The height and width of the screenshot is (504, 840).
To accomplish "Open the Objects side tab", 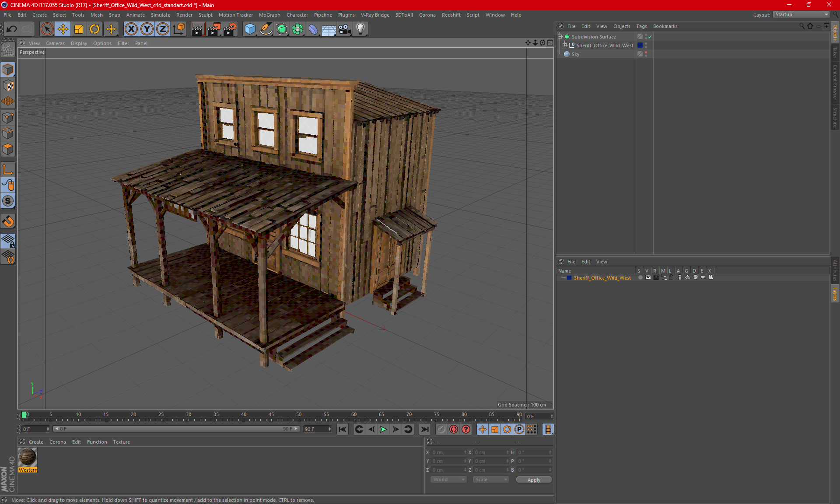I will pyautogui.click(x=835, y=32).
